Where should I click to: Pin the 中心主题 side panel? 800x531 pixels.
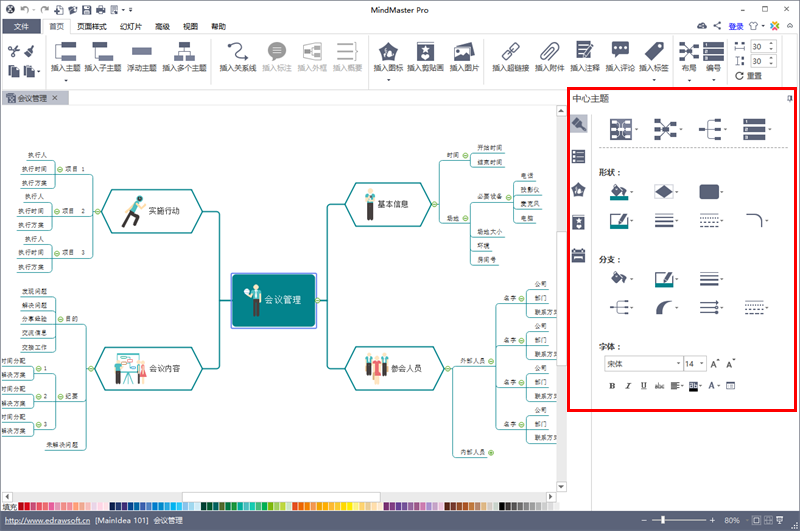click(x=789, y=98)
